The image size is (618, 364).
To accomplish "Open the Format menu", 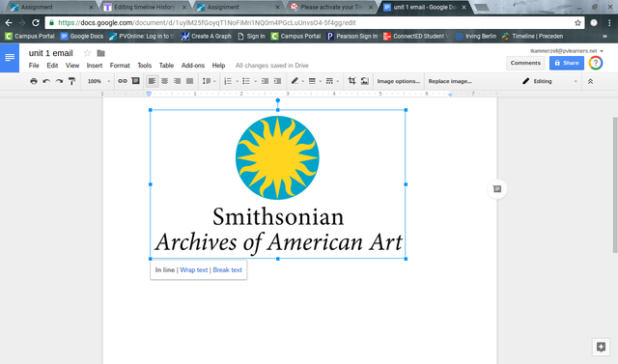I will pos(120,66).
